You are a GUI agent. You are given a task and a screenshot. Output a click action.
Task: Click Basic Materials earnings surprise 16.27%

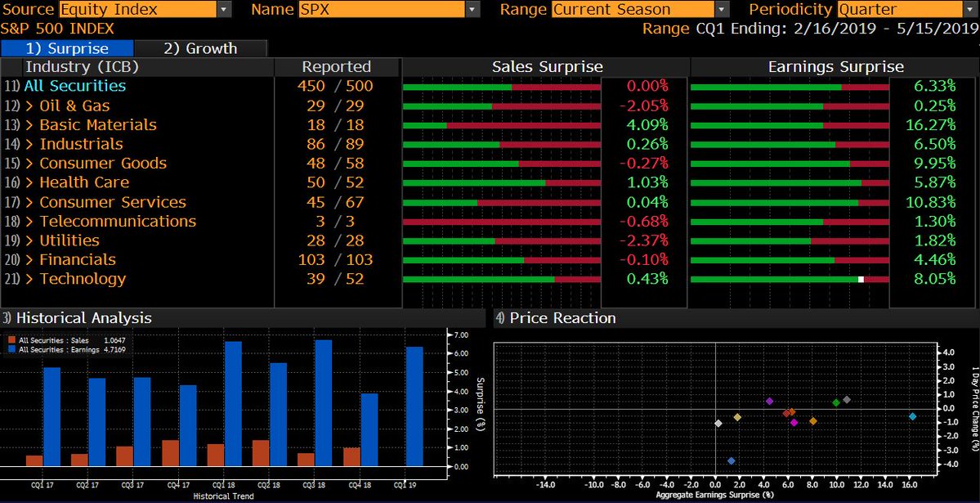[931, 125]
